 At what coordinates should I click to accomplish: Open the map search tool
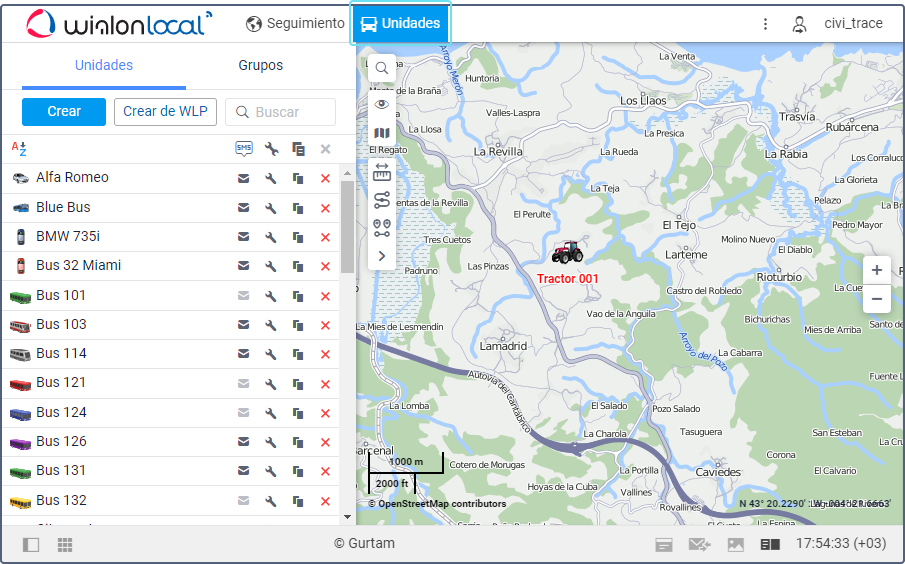[x=382, y=68]
